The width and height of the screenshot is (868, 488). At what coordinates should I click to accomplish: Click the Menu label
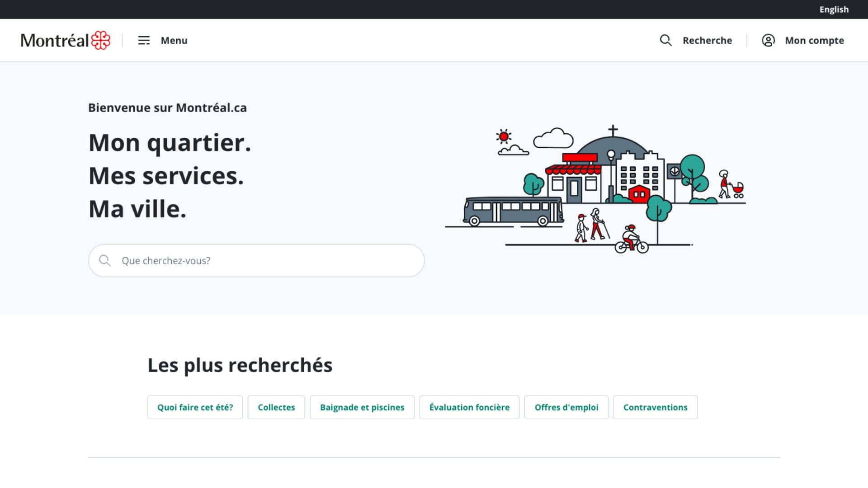174,40
